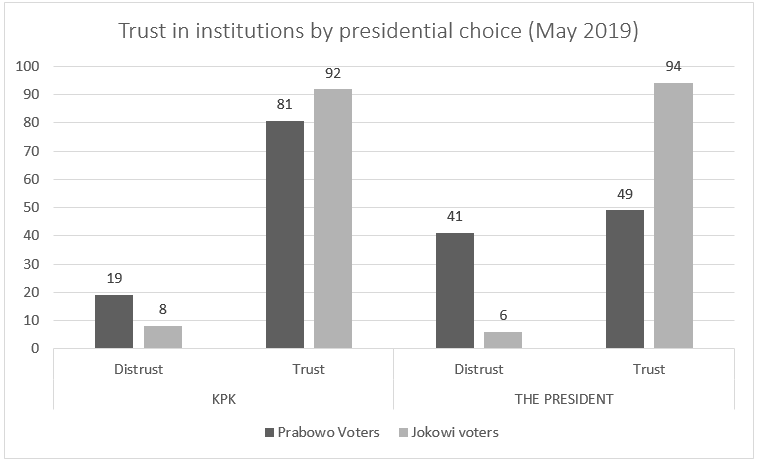This screenshot has width=758, height=464.
Task: Select the Prabowo Voters legend color swatch
Action: tap(269, 432)
